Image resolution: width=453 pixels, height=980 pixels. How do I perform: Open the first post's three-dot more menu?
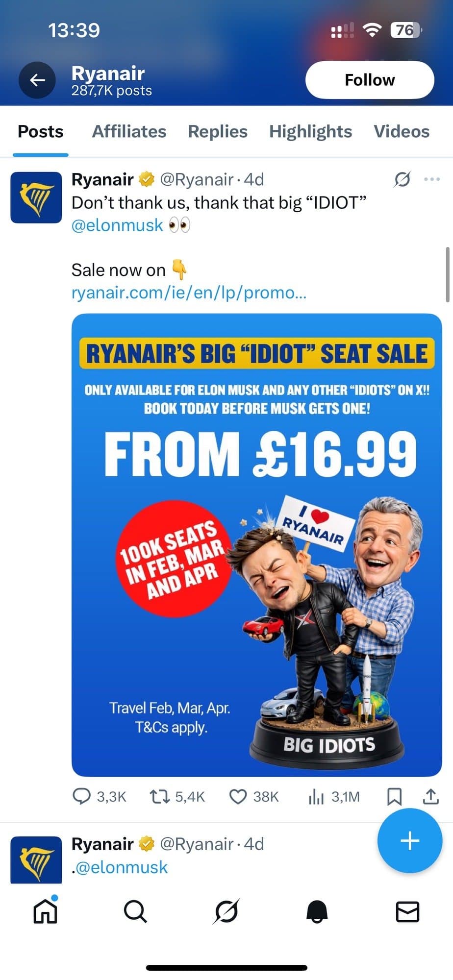[x=431, y=179]
